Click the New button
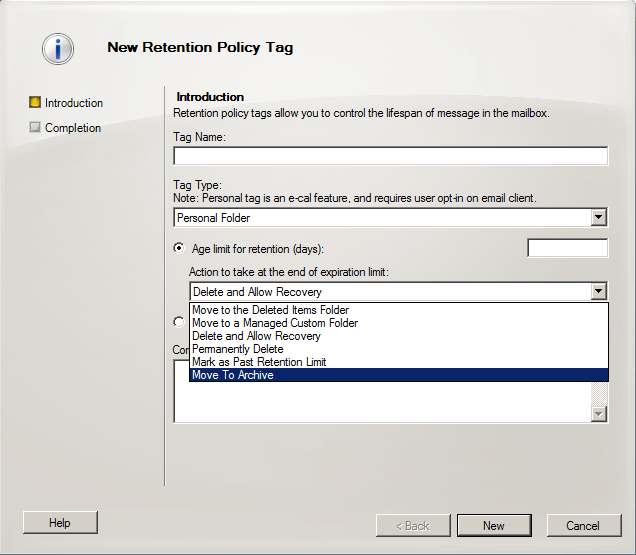The width and height of the screenshot is (636, 555). (x=494, y=525)
